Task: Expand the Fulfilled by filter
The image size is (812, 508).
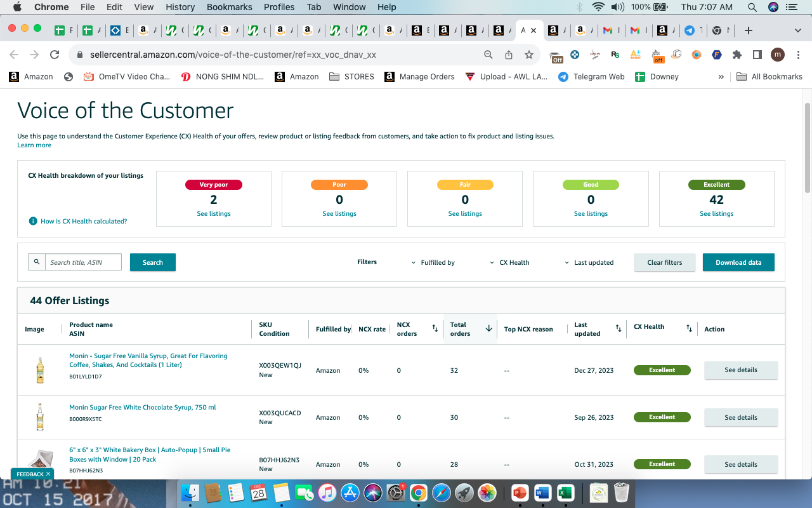Action: pyautogui.click(x=434, y=262)
